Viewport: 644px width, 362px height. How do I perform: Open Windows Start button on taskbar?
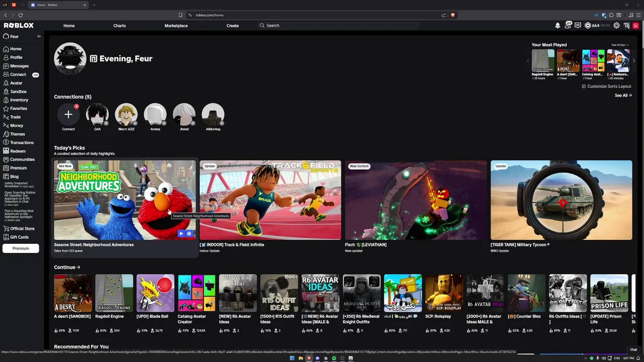click(292, 358)
